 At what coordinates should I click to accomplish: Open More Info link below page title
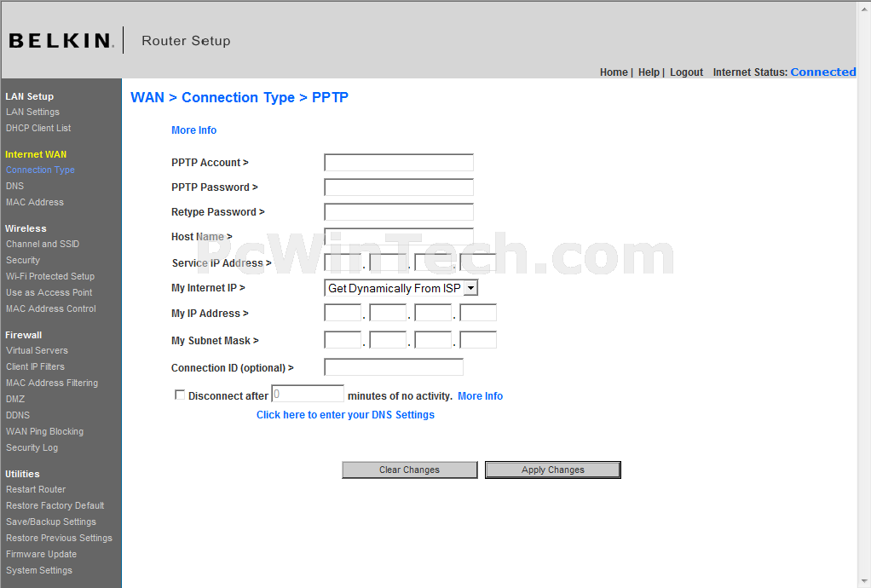pyautogui.click(x=193, y=130)
